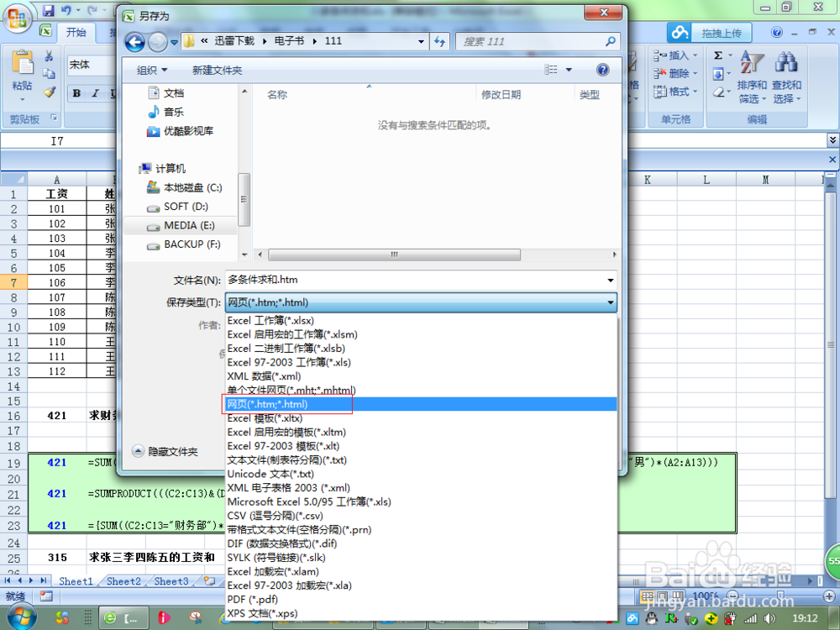Click the Forward arrow in Save As dialog
Image resolution: width=840 pixels, height=630 pixels.
pyautogui.click(x=158, y=42)
